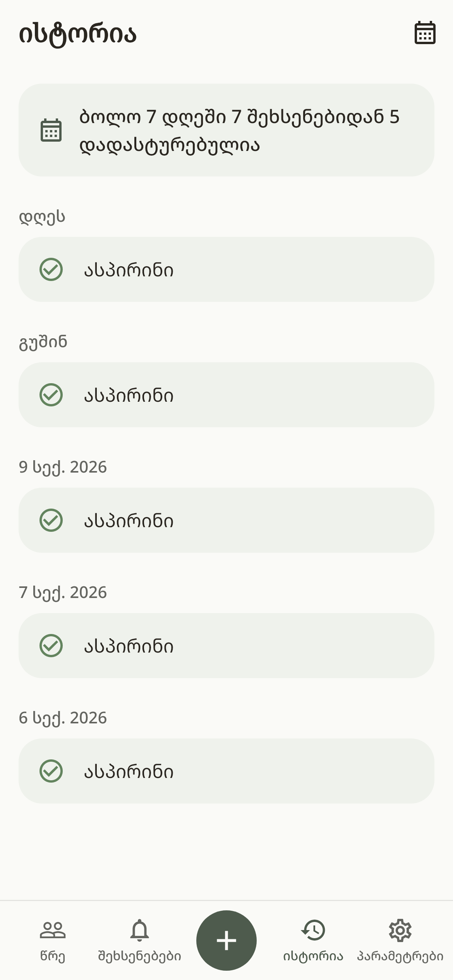453x980 pixels.
Task: Tap the calendar icon in the summary card
Action: pos(51,130)
